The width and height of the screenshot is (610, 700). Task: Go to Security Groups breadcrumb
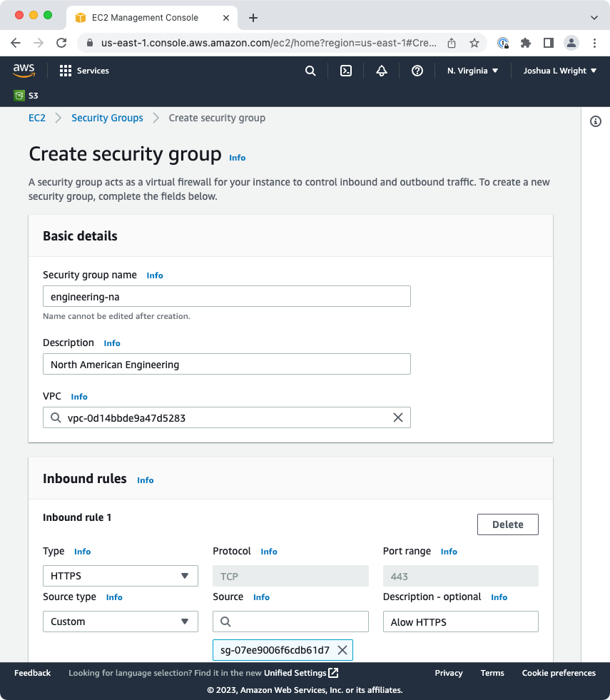(x=107, y=118)
